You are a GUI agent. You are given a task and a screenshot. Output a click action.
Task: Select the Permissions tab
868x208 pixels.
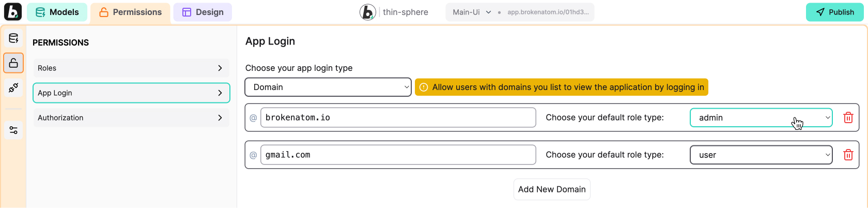coord(130,12)
